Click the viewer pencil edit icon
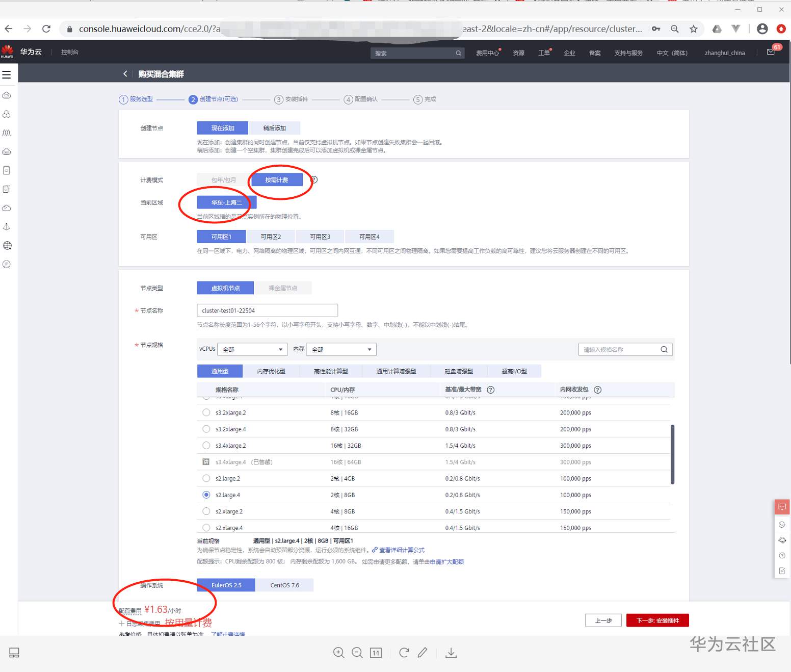The width and height of the screenshot is (791, 672). tap(423, 653)
